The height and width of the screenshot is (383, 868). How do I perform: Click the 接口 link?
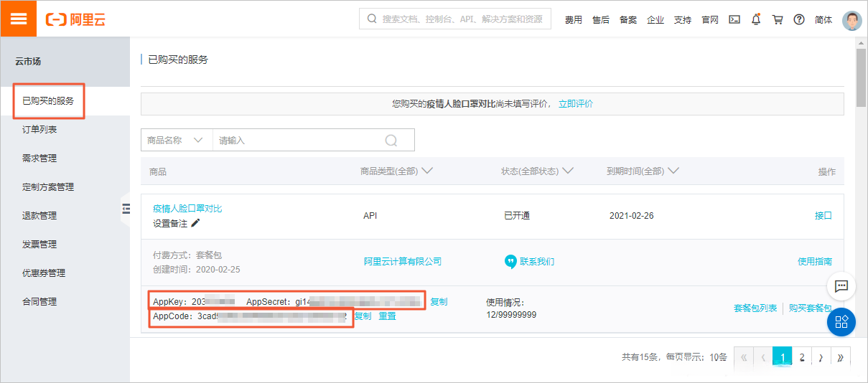click(x=823, y=216)
